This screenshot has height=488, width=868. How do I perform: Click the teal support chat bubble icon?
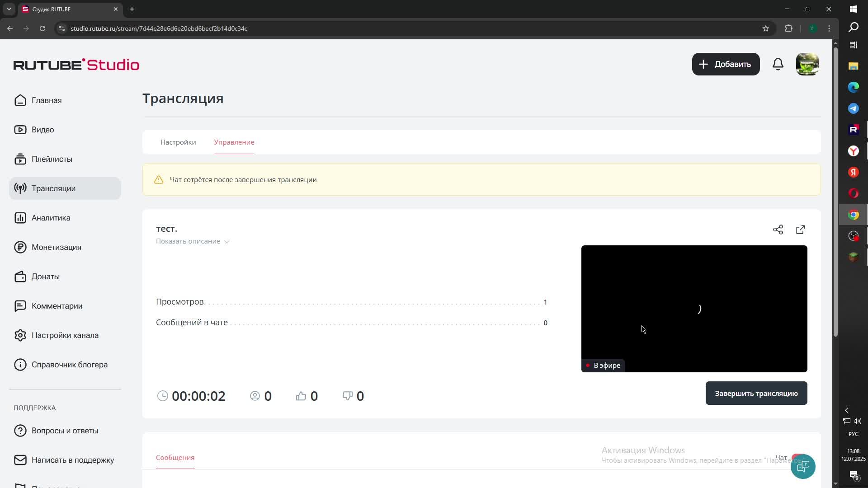(x=802, y=466)
